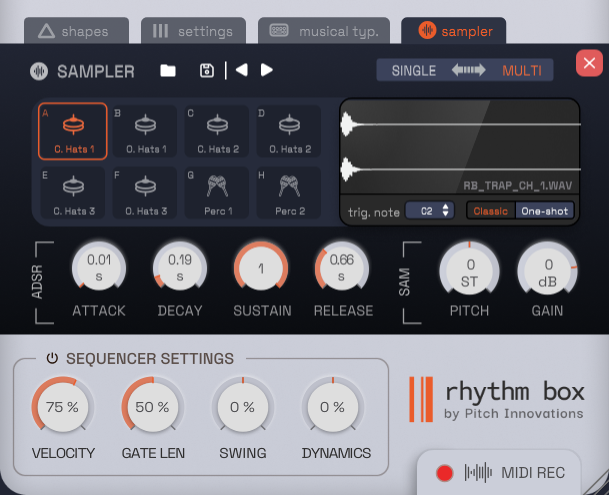Click the ADSR section label
The height and width of the screenshot is (495, 609).
pos(37,282)
